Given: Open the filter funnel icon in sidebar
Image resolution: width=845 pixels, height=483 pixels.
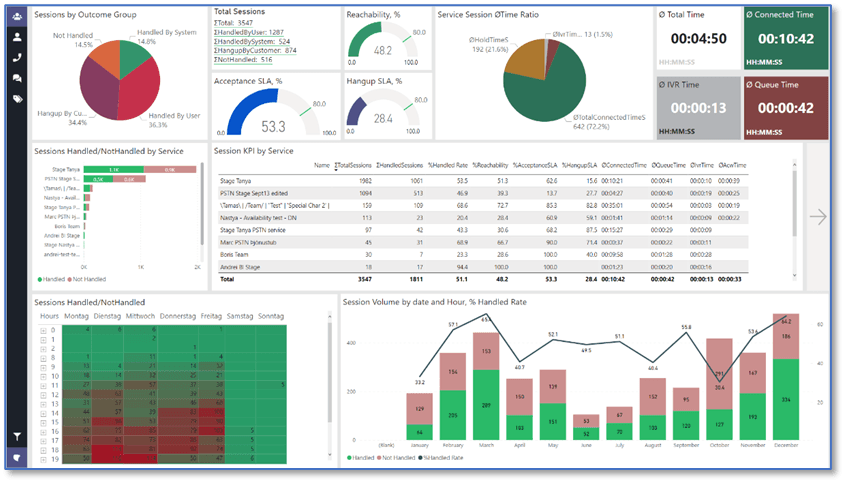Looking at the screenshot, I should [x=17, y=437].
